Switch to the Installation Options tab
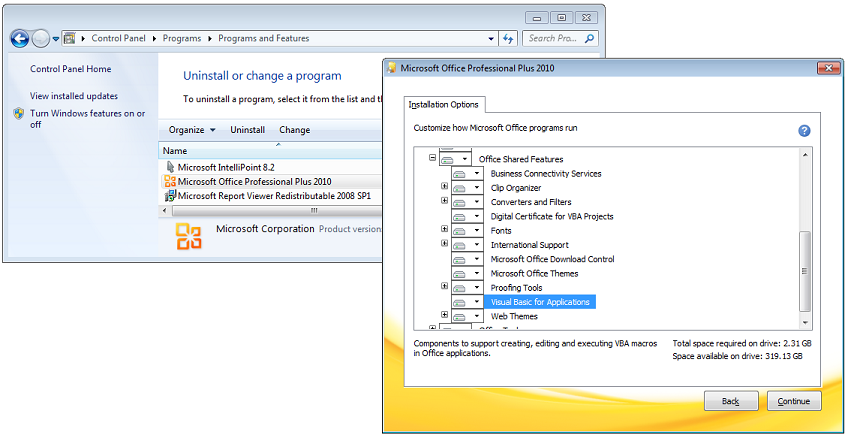This screenshot has height=438, width=848. (x=443, y=104)
